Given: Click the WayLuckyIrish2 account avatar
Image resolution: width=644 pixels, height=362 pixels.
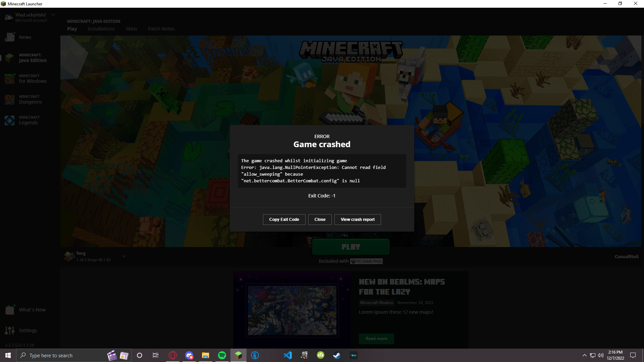Looking at the screenshot, I should (9, 17).
